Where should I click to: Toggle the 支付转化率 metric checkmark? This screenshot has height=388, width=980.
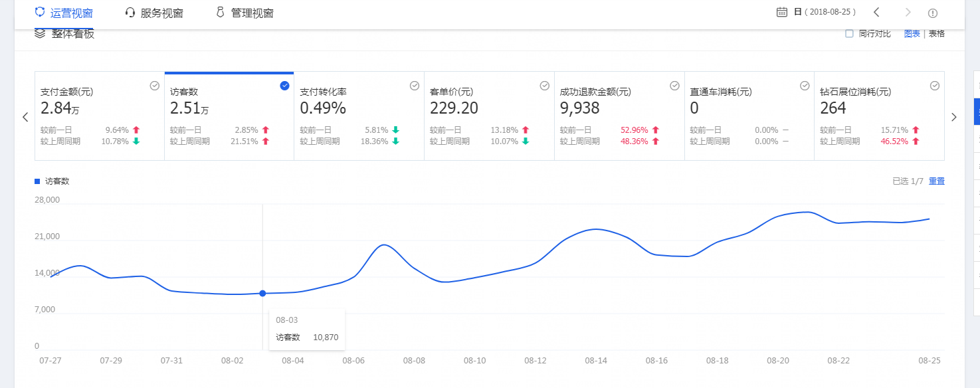(x=415, y=86)
